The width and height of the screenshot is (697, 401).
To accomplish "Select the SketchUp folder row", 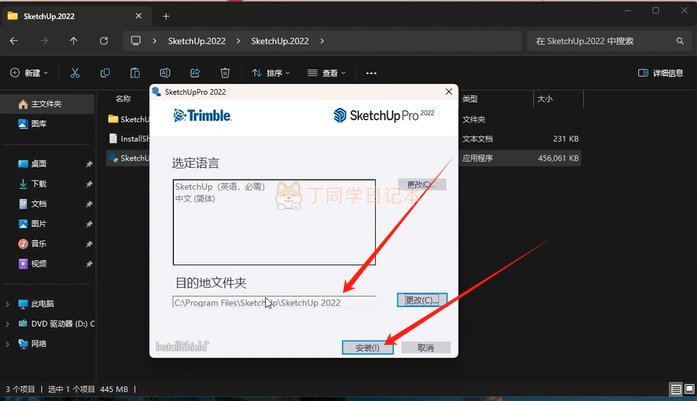I will [343, 119].
